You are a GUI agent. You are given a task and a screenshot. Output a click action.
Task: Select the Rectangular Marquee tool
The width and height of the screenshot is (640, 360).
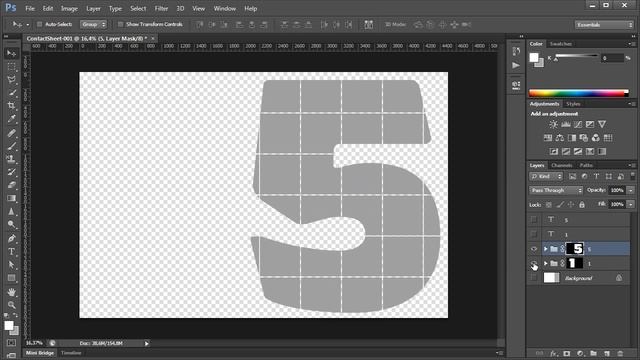(x=11, y=67)
